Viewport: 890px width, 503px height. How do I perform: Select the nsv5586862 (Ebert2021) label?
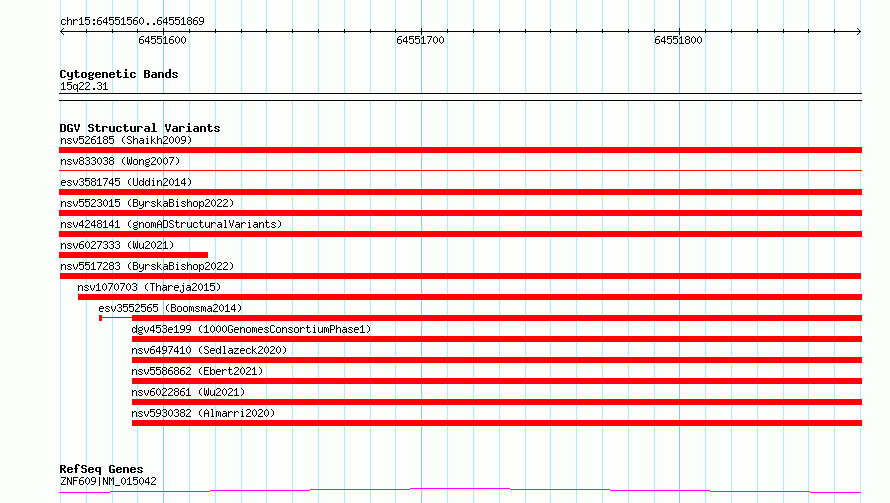pyautogui.click(x=197, y=371)
